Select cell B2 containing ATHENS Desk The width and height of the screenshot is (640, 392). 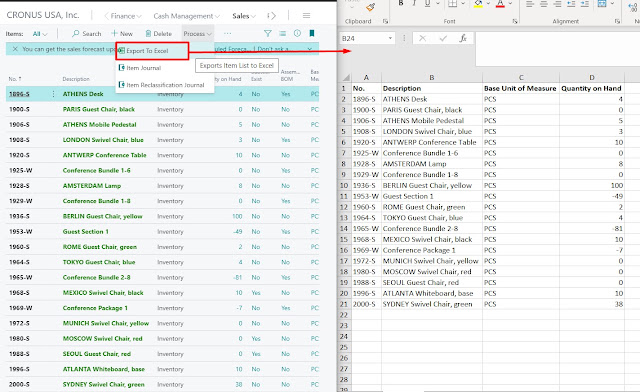[432, 99]
